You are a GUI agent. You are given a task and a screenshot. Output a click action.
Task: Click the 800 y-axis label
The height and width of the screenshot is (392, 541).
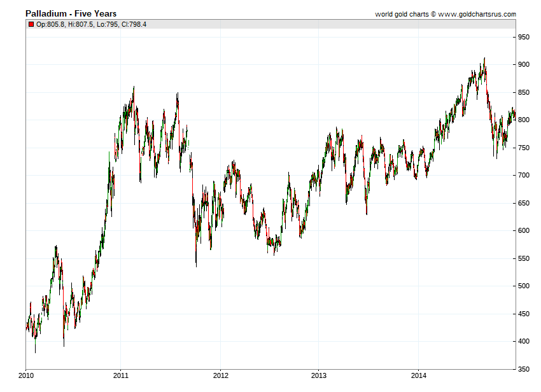coord(524,120)
